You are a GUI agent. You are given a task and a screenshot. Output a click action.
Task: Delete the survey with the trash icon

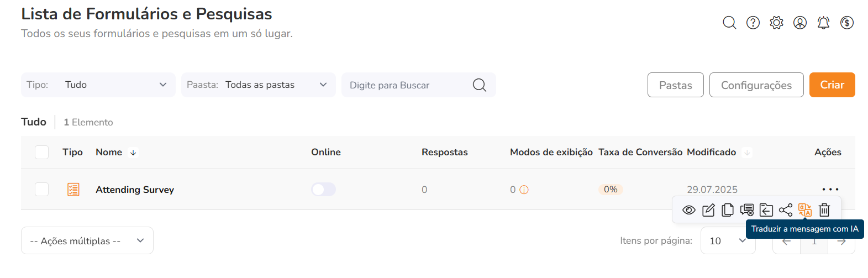pyautogui.click(x=824, y=210)
